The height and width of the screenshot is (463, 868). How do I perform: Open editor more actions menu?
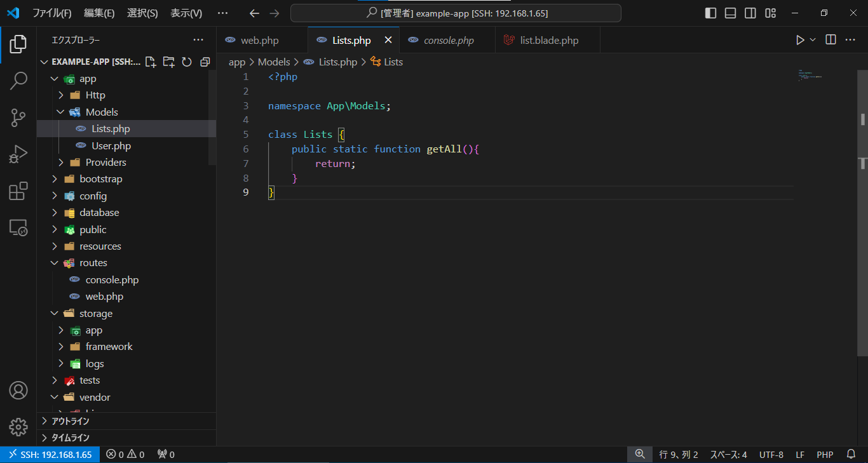pos(850,40)
